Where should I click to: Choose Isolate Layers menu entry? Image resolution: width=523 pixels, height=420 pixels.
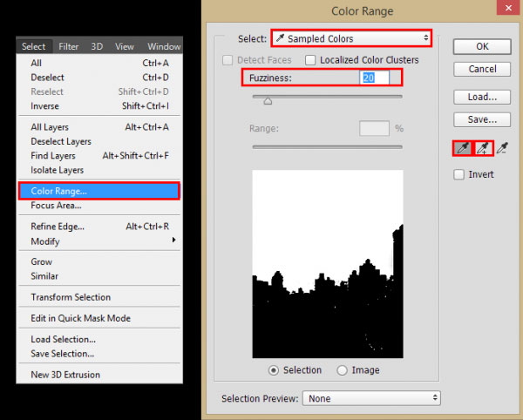tap(99, 170)
